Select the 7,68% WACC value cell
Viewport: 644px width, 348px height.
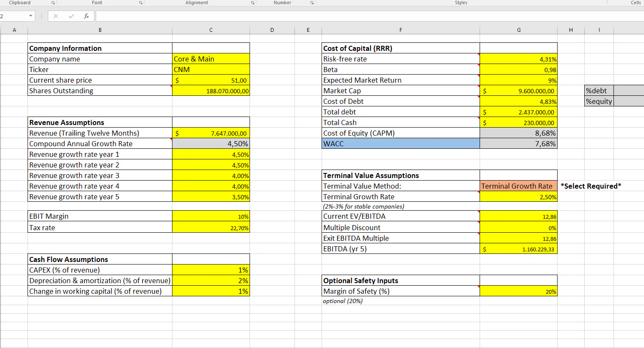click(519, 144)
